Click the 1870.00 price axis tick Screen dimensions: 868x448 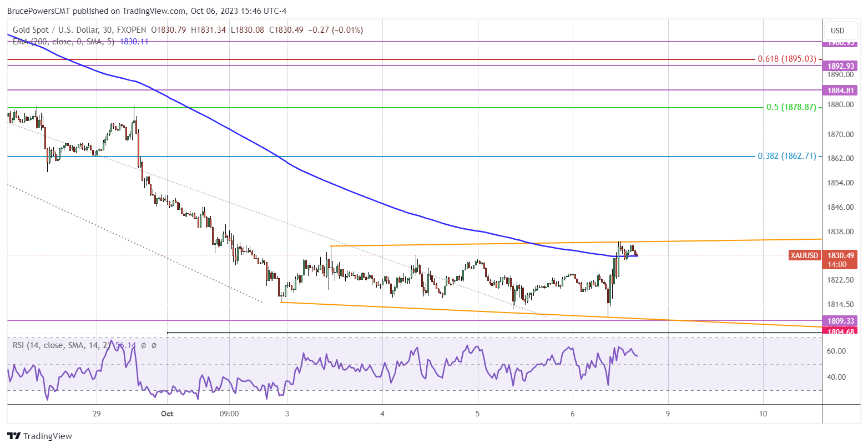pos(840,134)
